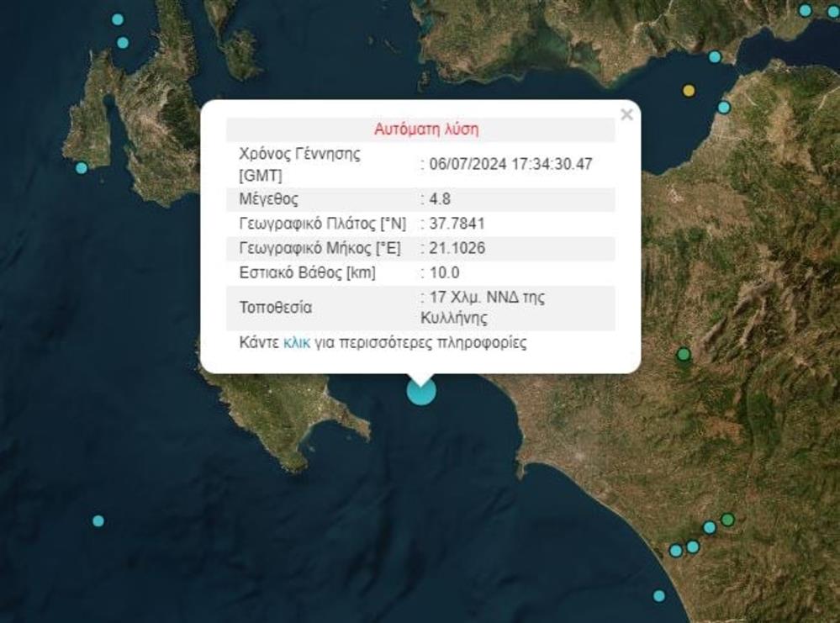Image resolution: width=840 pixels, height=623 pixels.
Task: Click cyan marker directly beside lower-right green marker
Action: point(710,527)
